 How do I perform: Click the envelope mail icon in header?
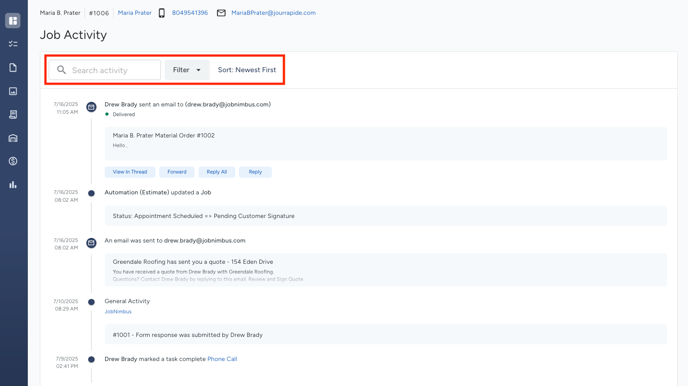(221, 13)
